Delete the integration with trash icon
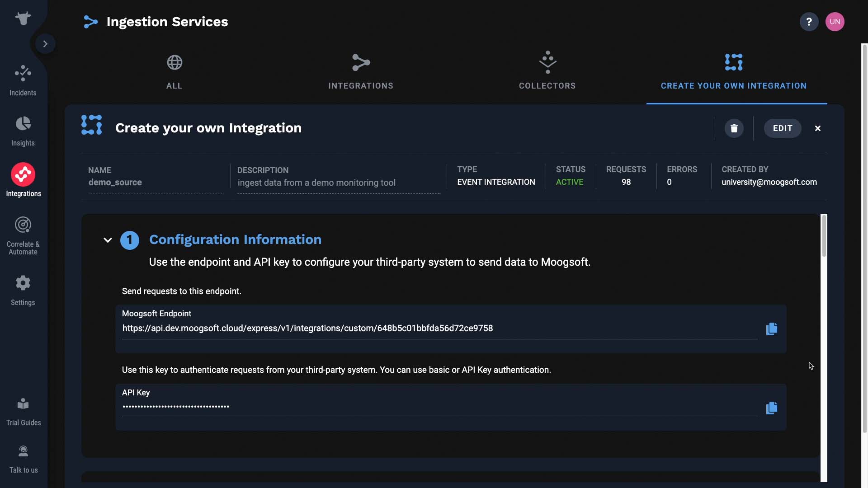Viewport: 868px width, 488px height. click(734, 128)
